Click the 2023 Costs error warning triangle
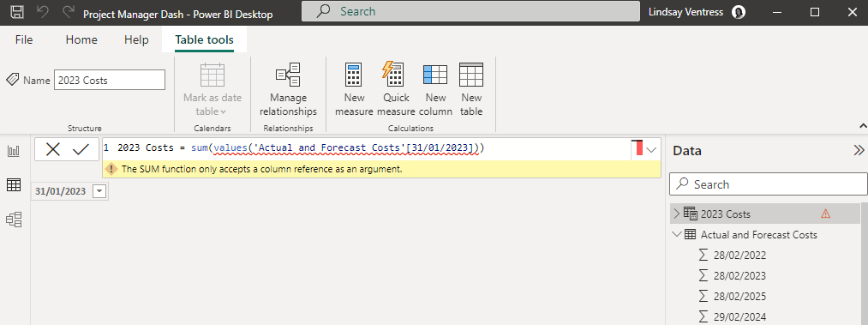 point(825,214)
